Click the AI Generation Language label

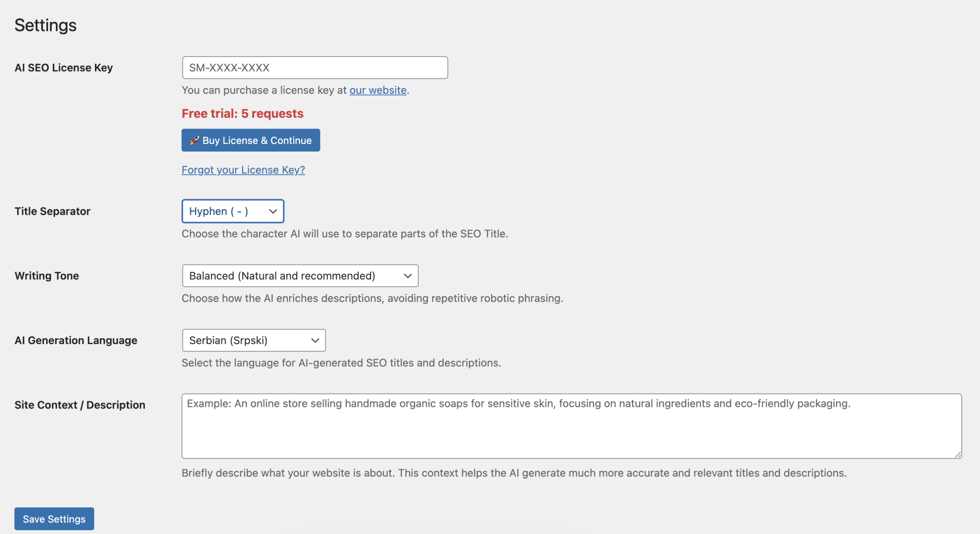(76, 341)
